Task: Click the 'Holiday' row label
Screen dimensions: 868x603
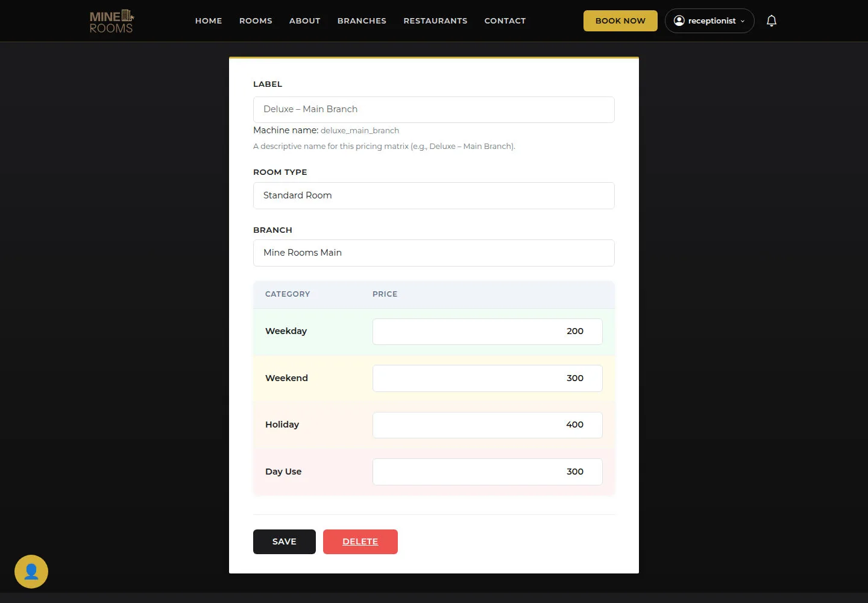Action: pyautogui.click(x=282, y=425)
